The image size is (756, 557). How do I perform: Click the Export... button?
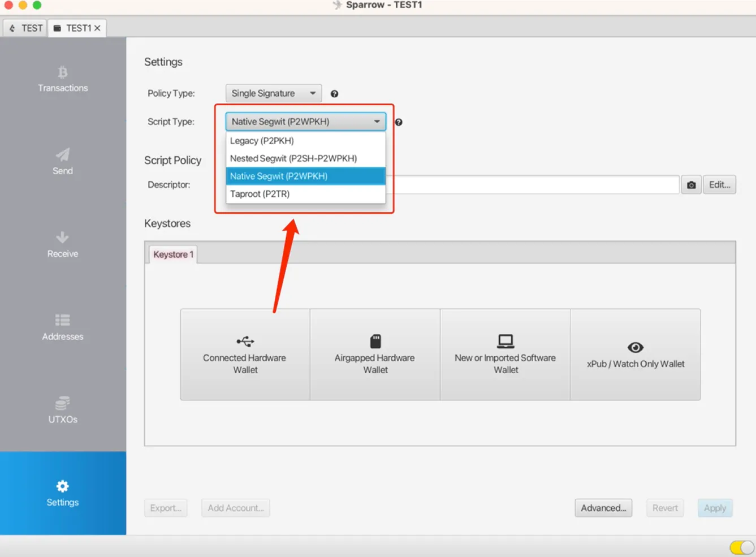click(x=166, y=508)
